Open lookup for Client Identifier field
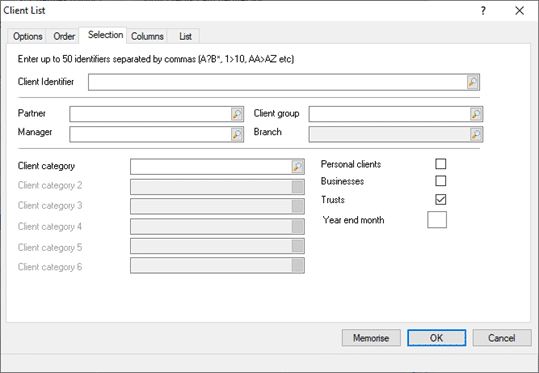The image size is (539, 373). (x=473, y=82)
